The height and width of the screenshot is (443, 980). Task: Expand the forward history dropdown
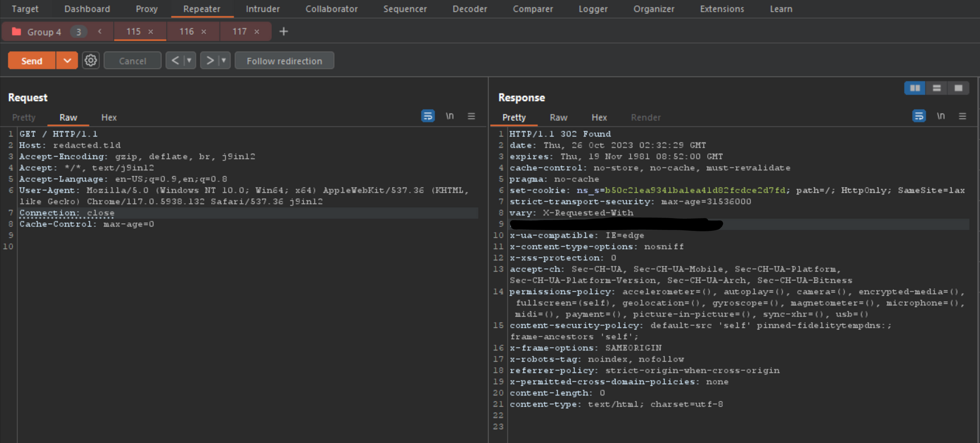[224, 60]
